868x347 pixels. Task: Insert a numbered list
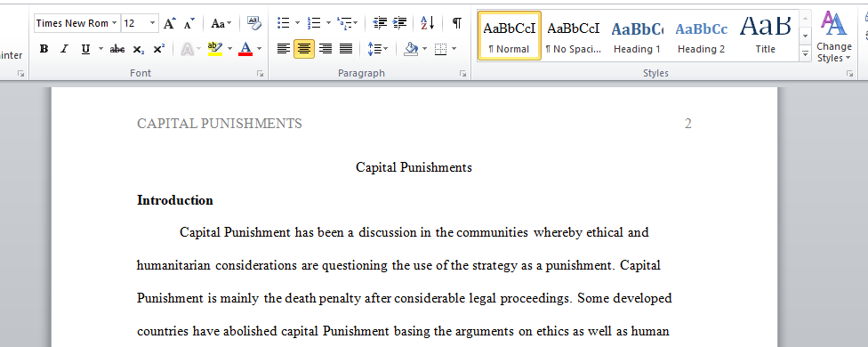[315, 23]
